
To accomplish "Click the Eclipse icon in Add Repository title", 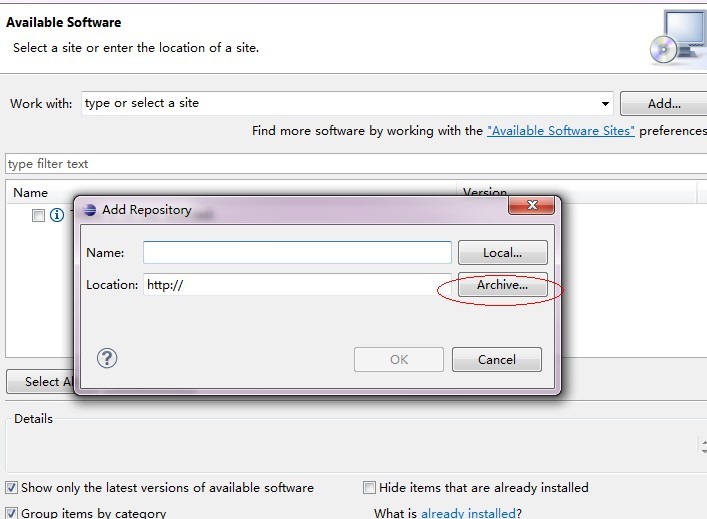I will point(89,210).
